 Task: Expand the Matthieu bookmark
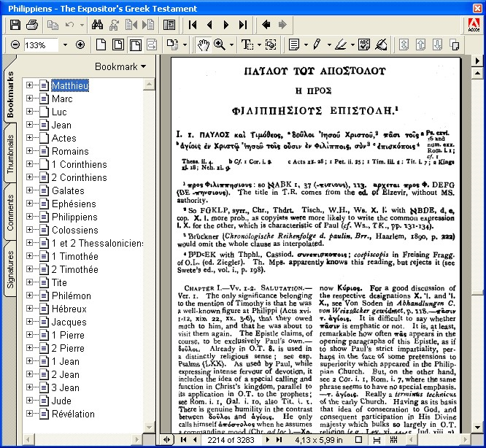point(29,85)
